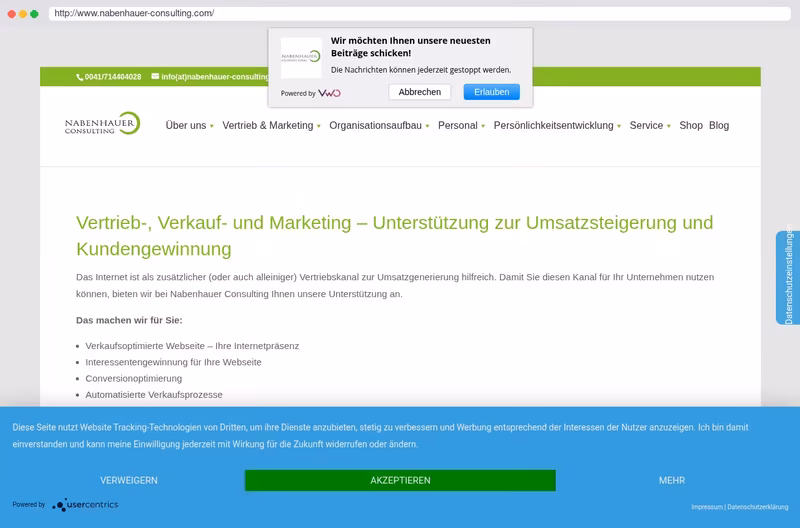Image resolution: width=800 pixels, height=528 pixels.
Task: Click the text 'Das machen wir für Sie:'
Action: click(129, 320)
